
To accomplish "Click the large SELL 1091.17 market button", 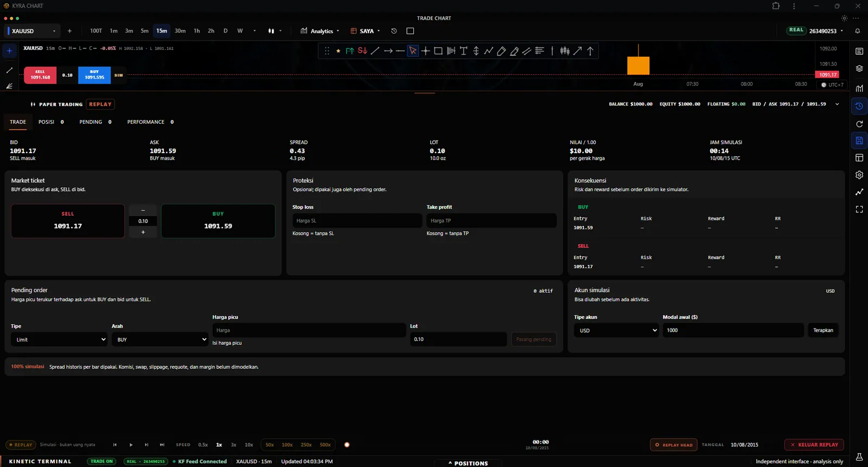I will pos(68,221).
